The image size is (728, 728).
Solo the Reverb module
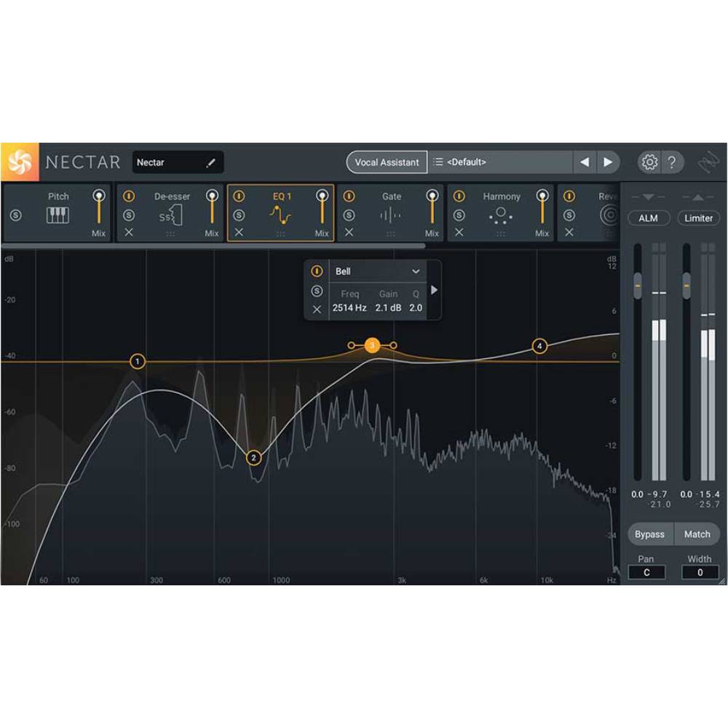[x=569, y=215]
